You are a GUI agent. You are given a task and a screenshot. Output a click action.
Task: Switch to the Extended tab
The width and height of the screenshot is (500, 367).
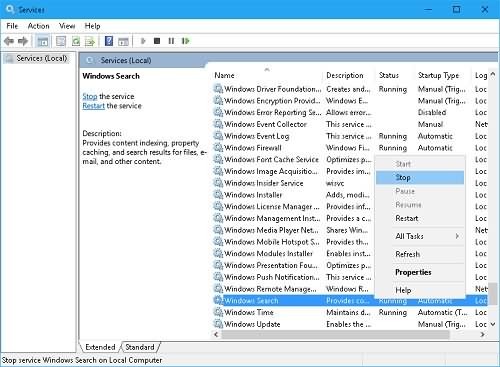[100, 347]
